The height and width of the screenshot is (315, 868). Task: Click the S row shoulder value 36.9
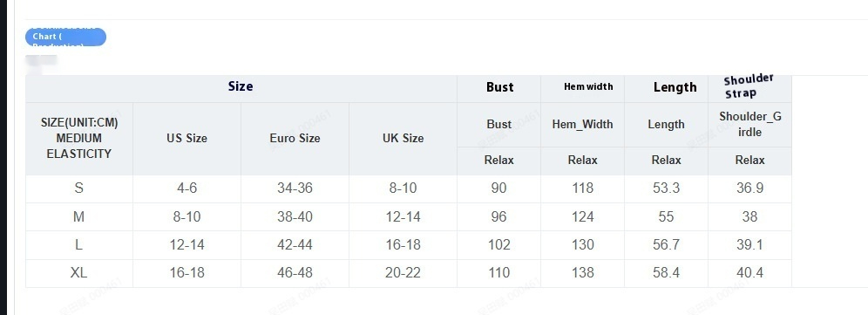coord(749,188)
